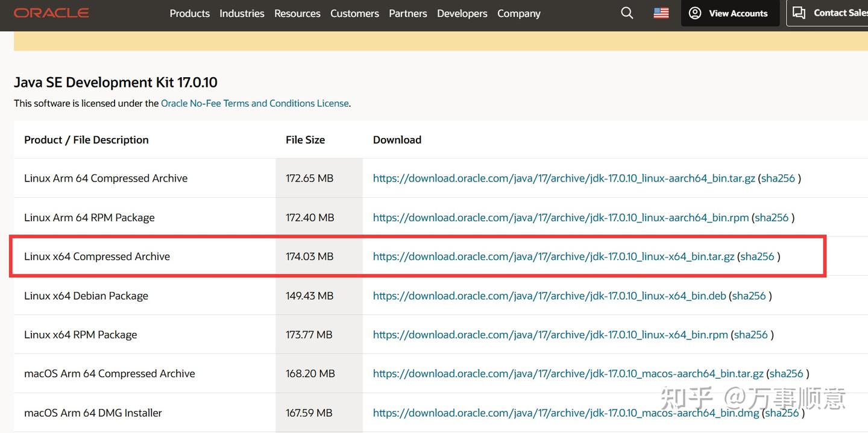Open the Resources menu
Viewport: 868px width, 433px height.
coord(297,13)
